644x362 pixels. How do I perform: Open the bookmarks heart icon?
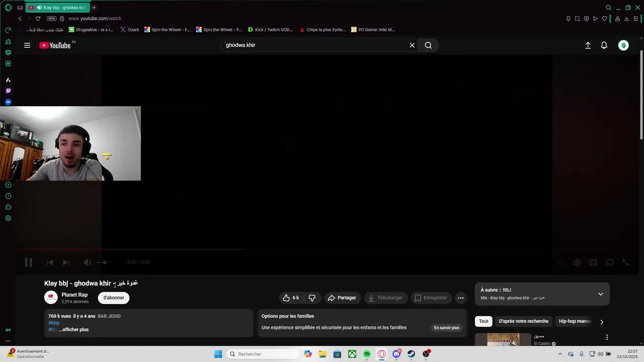[604, 19]
